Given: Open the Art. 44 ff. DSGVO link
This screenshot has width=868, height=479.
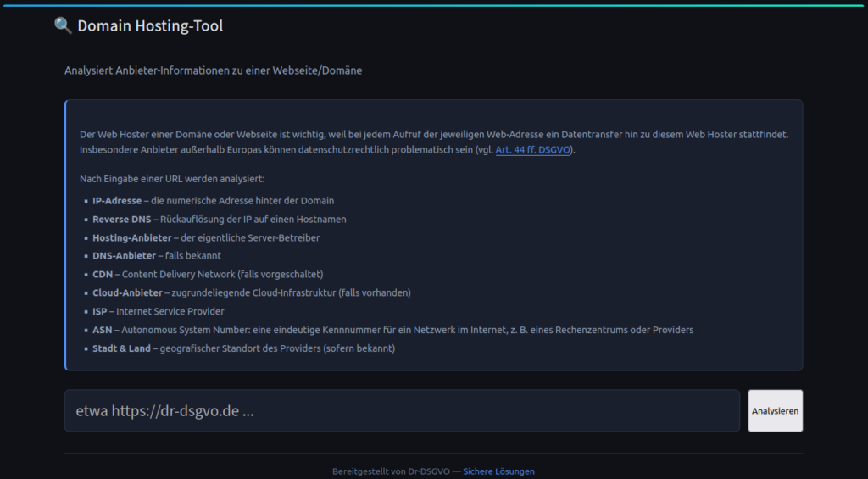Looking at the screenshot, I should tap(534, 150).
